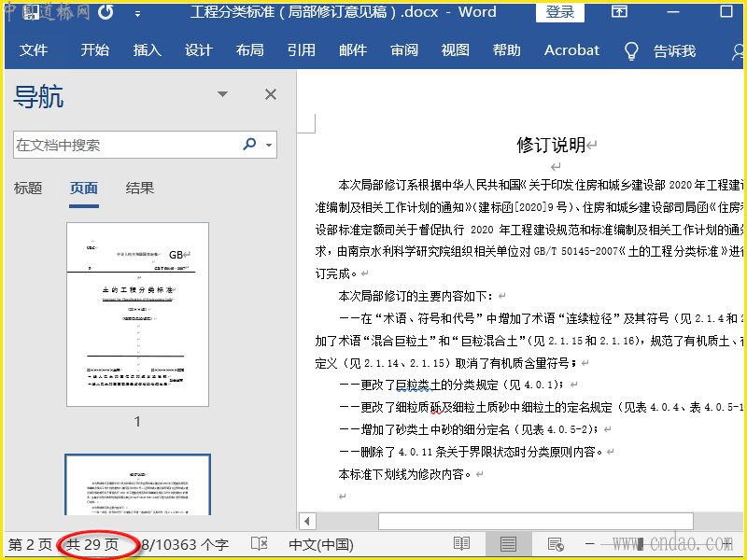The image size is (747, 560).
Task: Click the horizontal scrollbar track
Action: (535, 522)
